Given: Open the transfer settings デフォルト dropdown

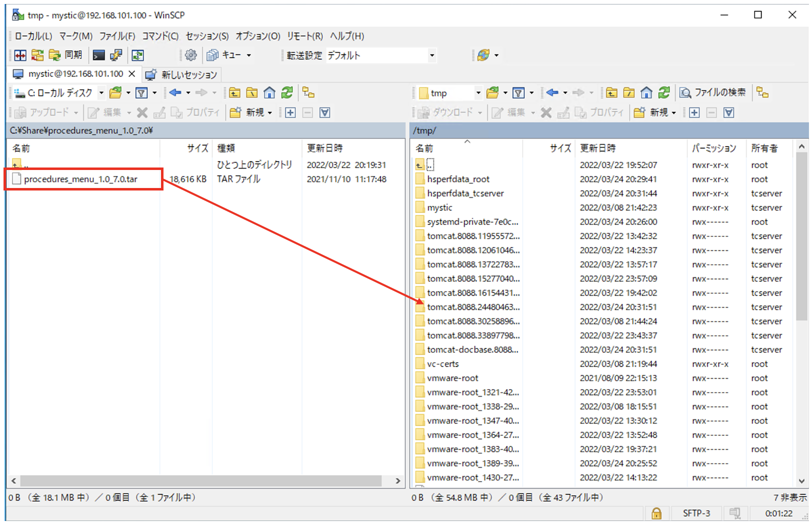Looking at the screenshot, I should (432, 55).
